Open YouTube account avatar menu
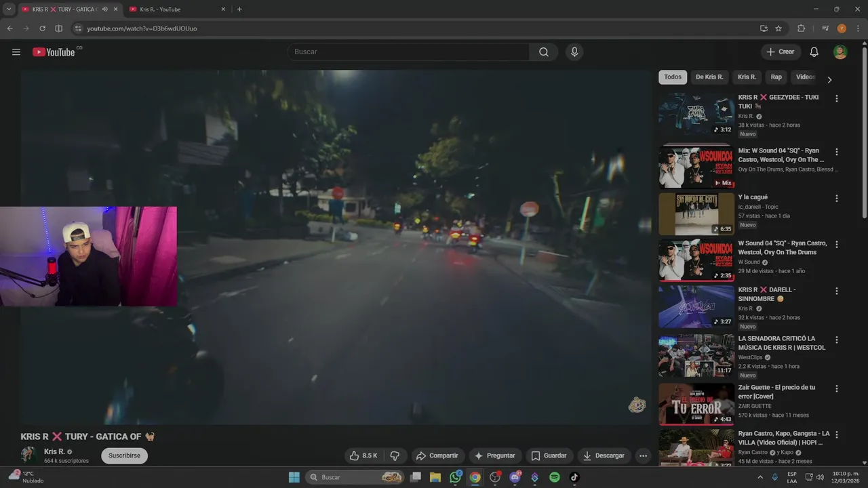The width and height of the screenshot is (868, 488). (840, 52)
